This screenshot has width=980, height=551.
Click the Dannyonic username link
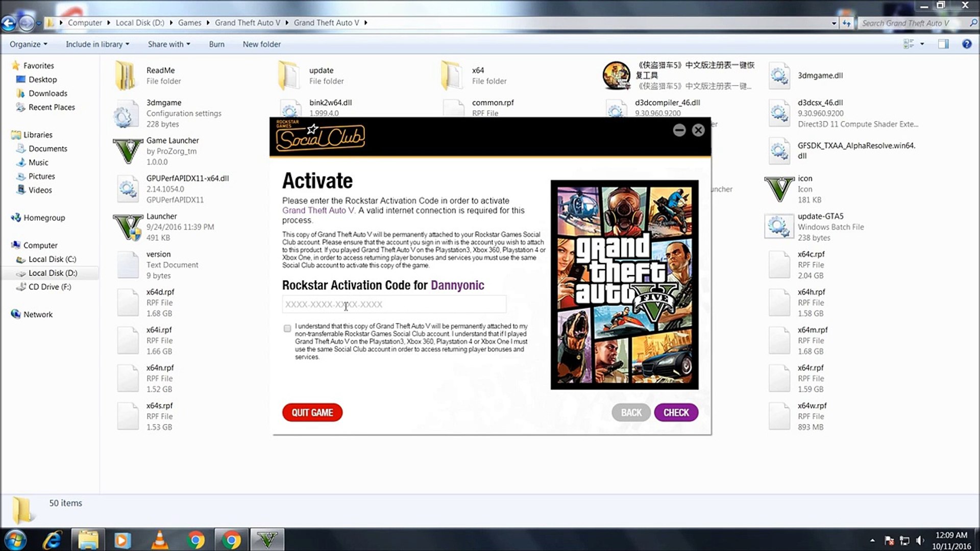coord(457,285)
